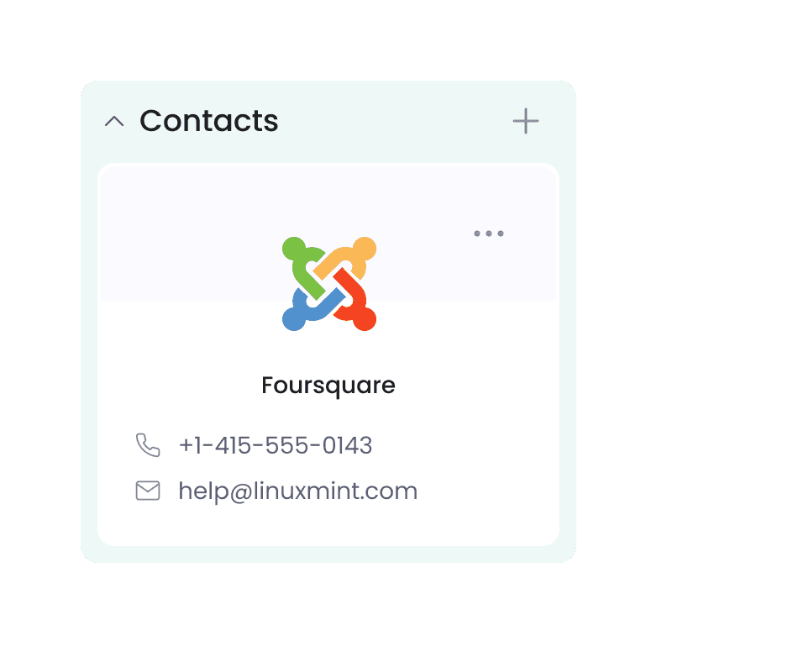793x672 pixels.
Task: Click the Contacts section heading
Action: [x=209, y=121]
